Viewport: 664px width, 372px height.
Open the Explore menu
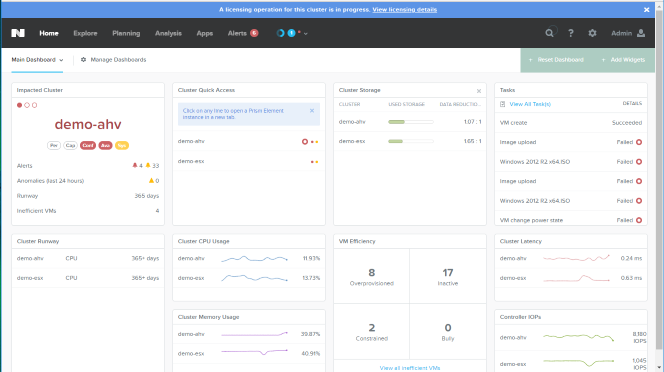point(85,33)
